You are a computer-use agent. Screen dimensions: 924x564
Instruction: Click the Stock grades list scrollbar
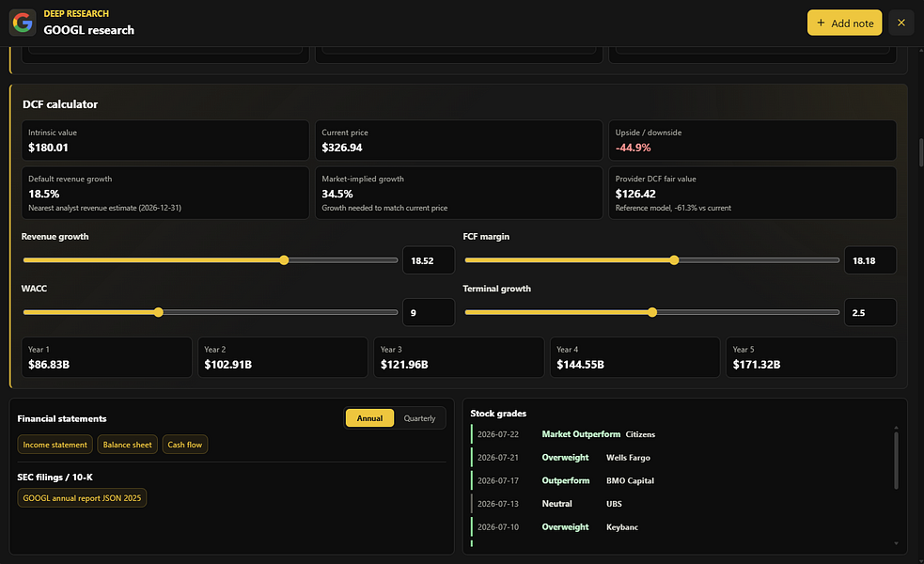(896, 461)
